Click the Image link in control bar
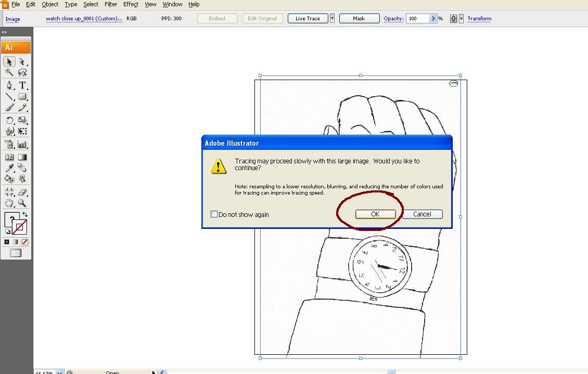The height and width of the screenshot is (374, 588). tap(13, 19)
